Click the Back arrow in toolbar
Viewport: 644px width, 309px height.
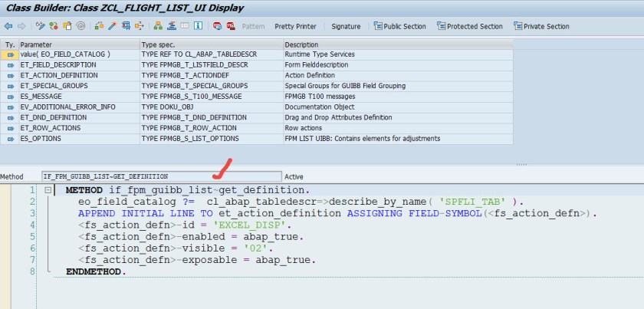click(8, 26)
